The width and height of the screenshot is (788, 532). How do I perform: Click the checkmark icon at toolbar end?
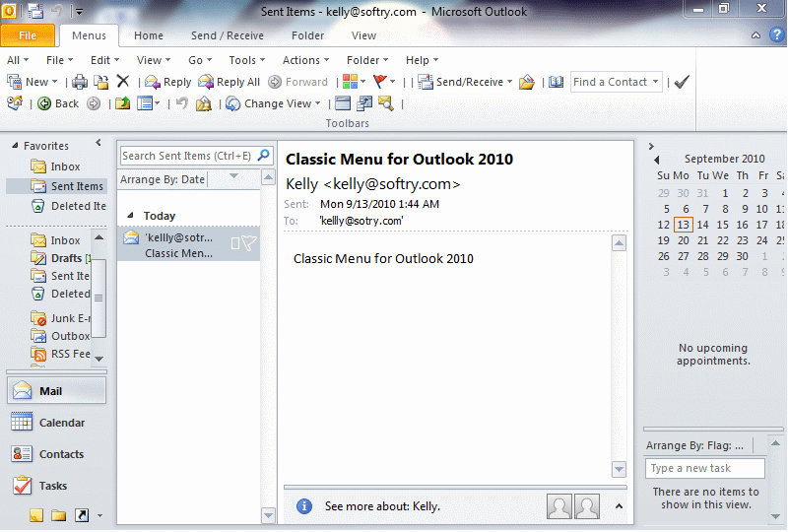click(682, 82)
